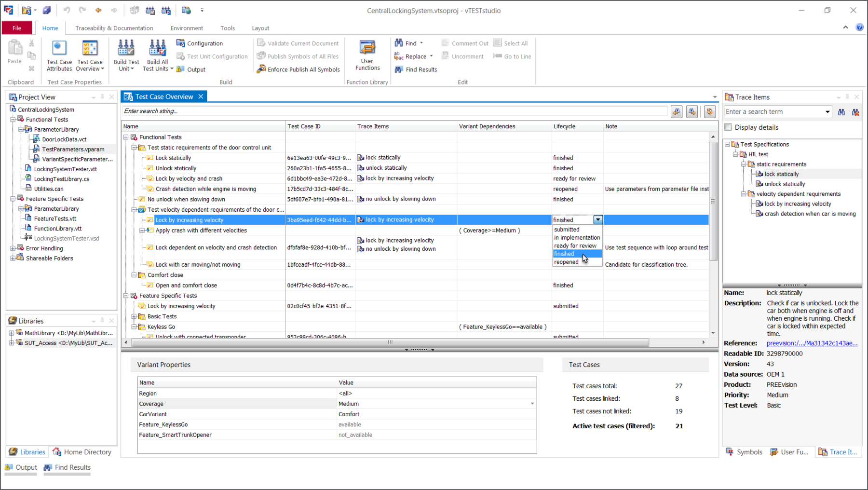Expand Shareable Folders in Project View
The image size is (868, 490).
pos(13,259)
